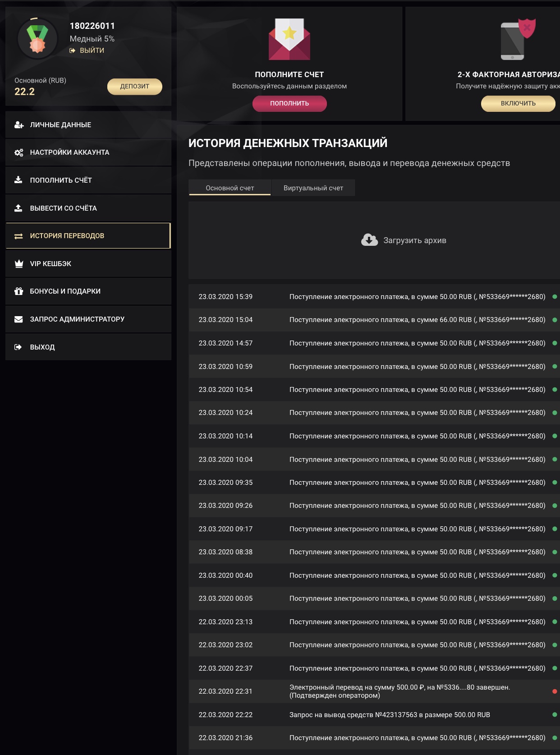Click transaction row dated 23.03.2020 00:05
The height and width of the screenshot is (755, 560).
pyautogui.click(x=374, y=598)
